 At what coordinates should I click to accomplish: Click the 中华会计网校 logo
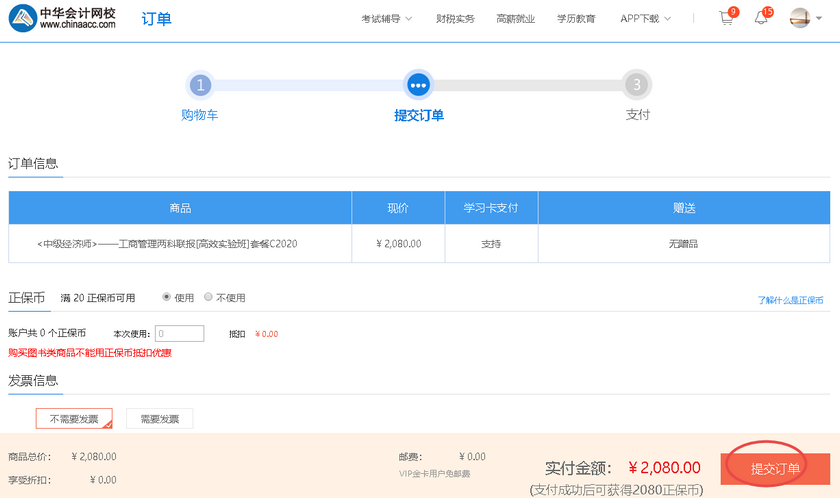pos(62,19)
